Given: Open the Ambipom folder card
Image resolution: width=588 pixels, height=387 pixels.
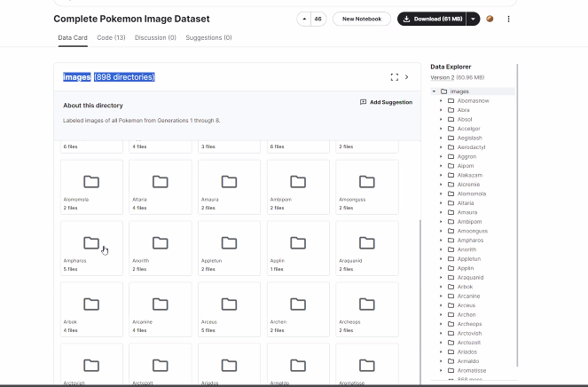Looking at the screenshot, I should (298, 187).
